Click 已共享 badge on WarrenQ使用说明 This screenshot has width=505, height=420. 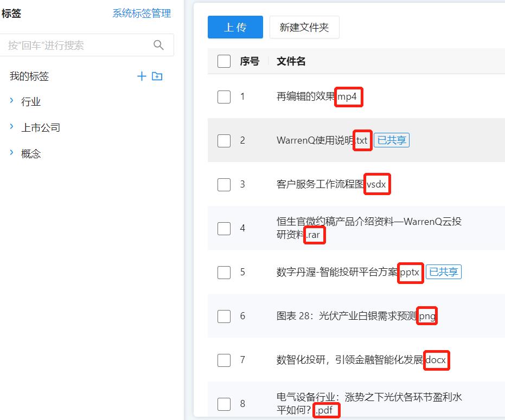pos(391,140)
